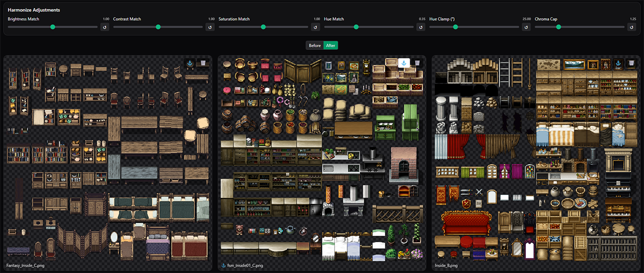Click the Brightness Match label
Viewport: 644px width, 273px height.
point(24,19)
